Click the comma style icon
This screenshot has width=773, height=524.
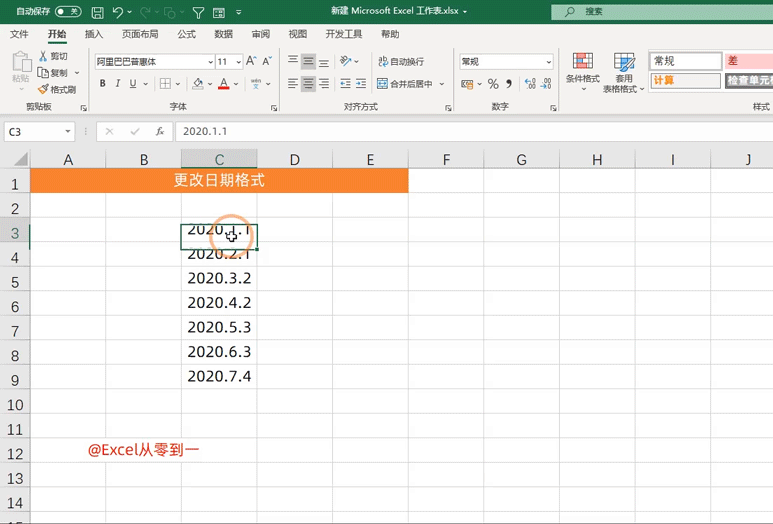[x=509, y=84]
